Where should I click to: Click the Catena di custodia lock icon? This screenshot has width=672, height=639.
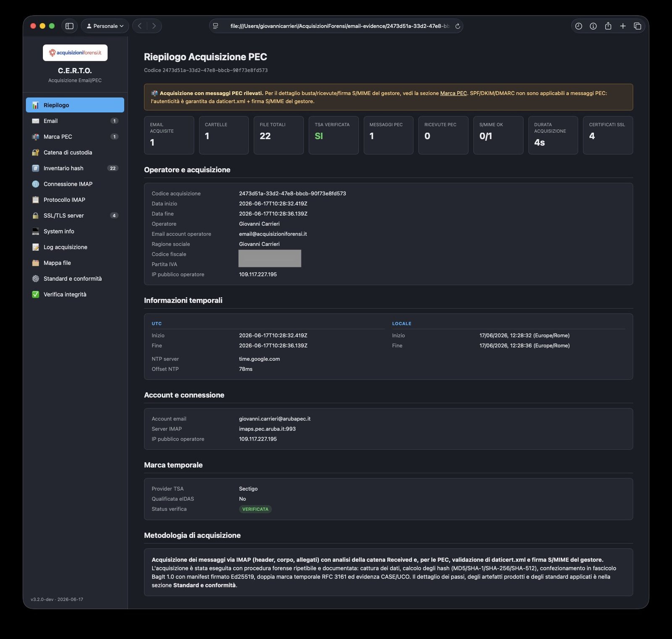(x=36, y=152)
